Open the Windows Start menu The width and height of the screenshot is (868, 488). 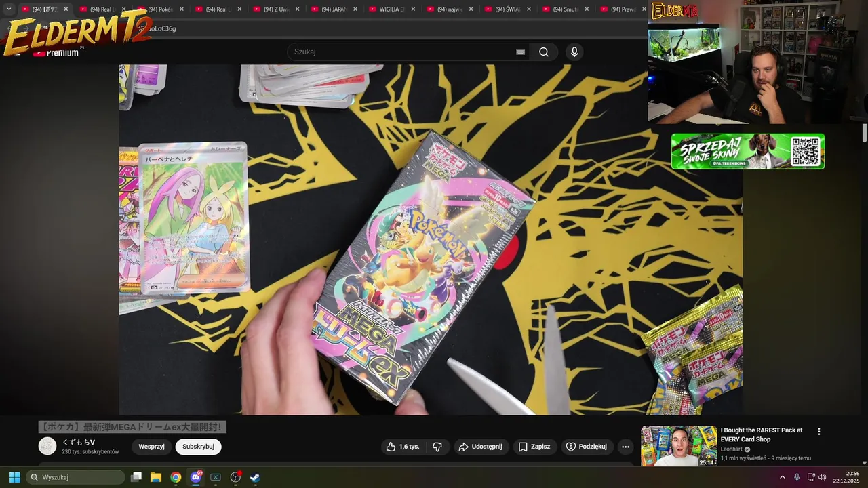coord(14,477)
